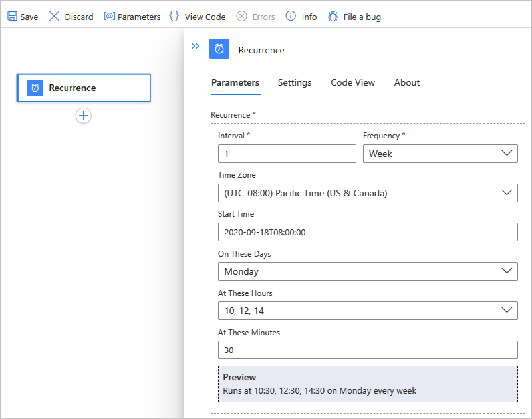Screen dimensions: 532x419
Task: Add a step with the plus icon
Action: click(84, 116)
